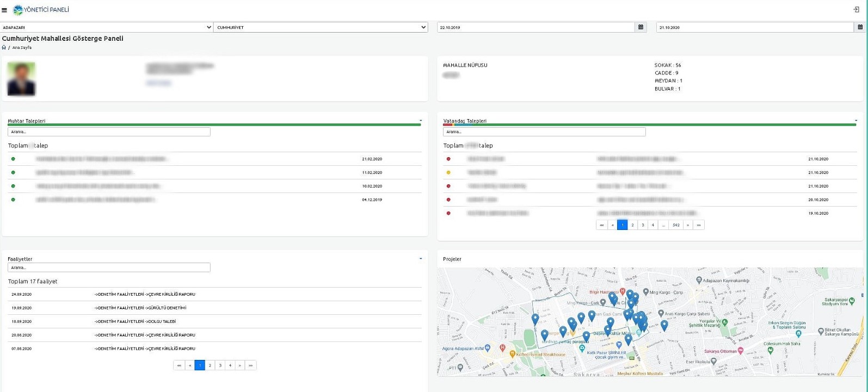
Task: Click the green status dot of the 21.02.2020 muhtar request
Action: (x=13, y=159)
